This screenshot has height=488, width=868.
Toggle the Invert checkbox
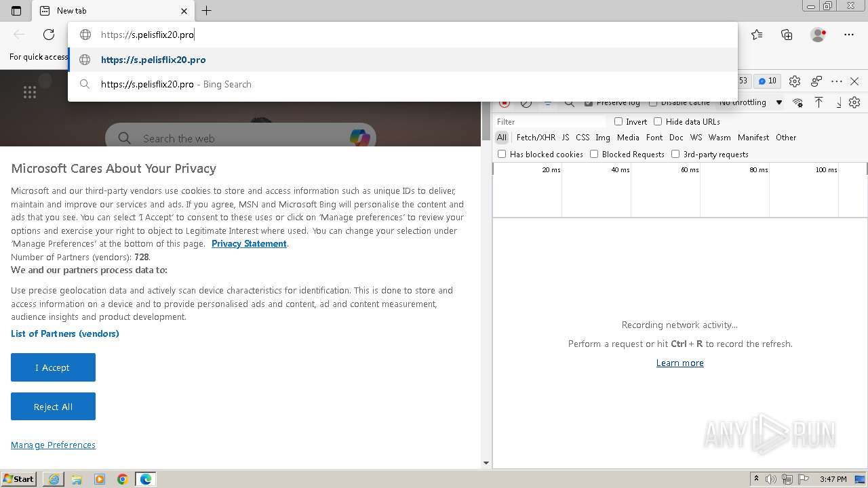618,122
